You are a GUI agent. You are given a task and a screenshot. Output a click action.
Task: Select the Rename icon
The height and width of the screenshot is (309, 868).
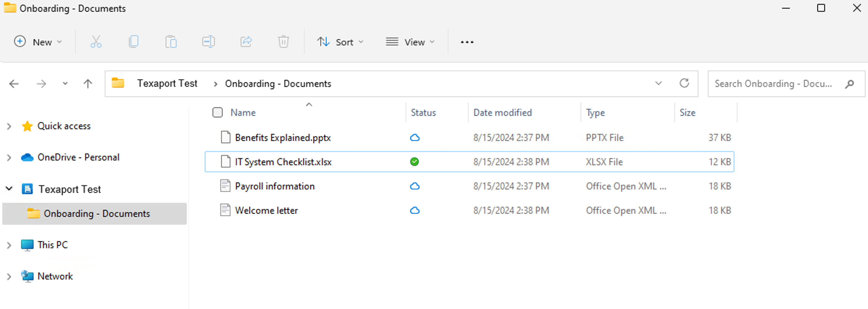click(209, 42)
